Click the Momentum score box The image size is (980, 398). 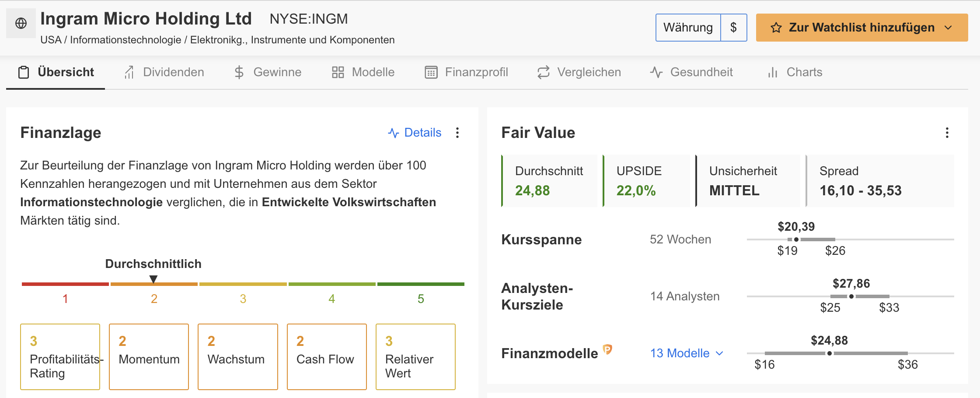click(x=149, y=357)
